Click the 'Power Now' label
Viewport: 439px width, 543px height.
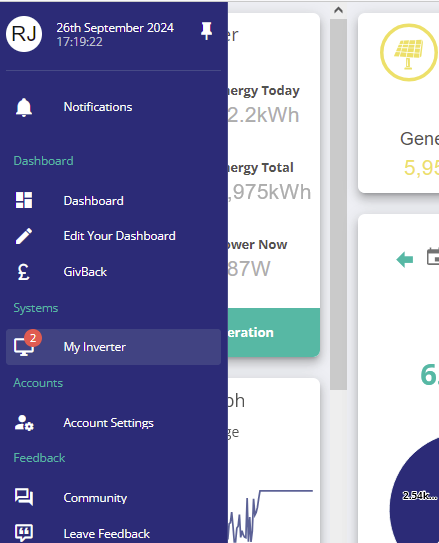click(x=258, y=244)
